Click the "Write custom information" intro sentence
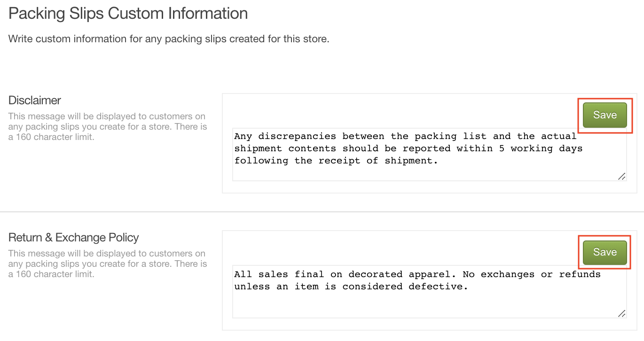 169,39
